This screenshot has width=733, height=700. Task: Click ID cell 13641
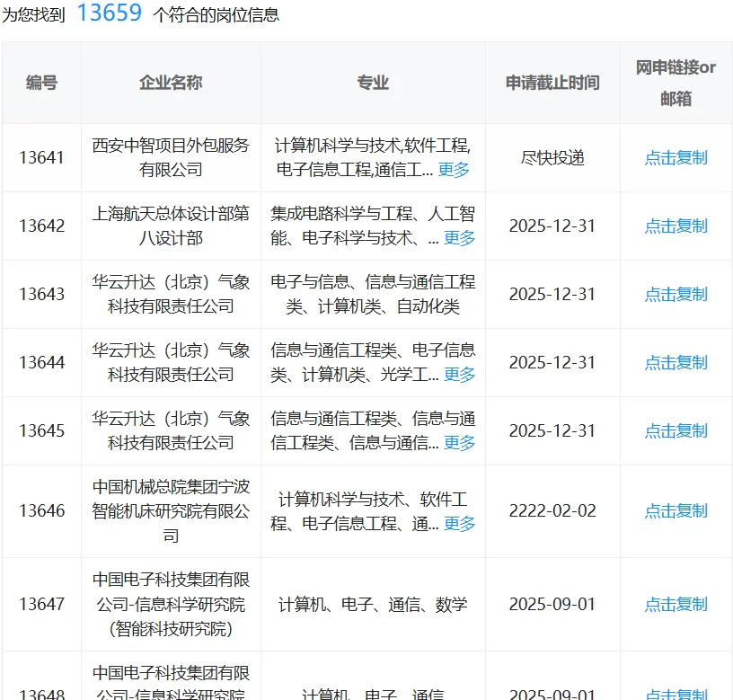tap(41, 157)
